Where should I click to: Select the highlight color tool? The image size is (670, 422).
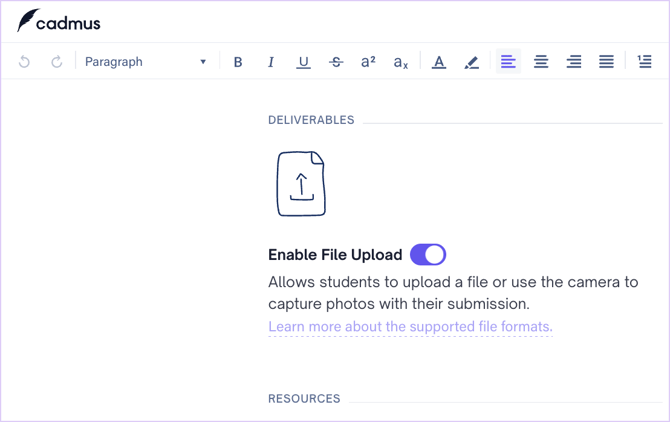coord(472,62)
